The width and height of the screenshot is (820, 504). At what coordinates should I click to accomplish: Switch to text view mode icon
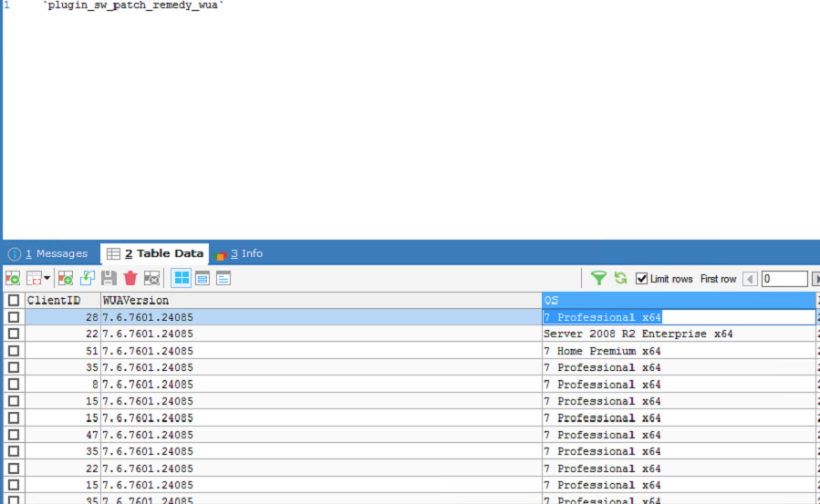point(223,278)
